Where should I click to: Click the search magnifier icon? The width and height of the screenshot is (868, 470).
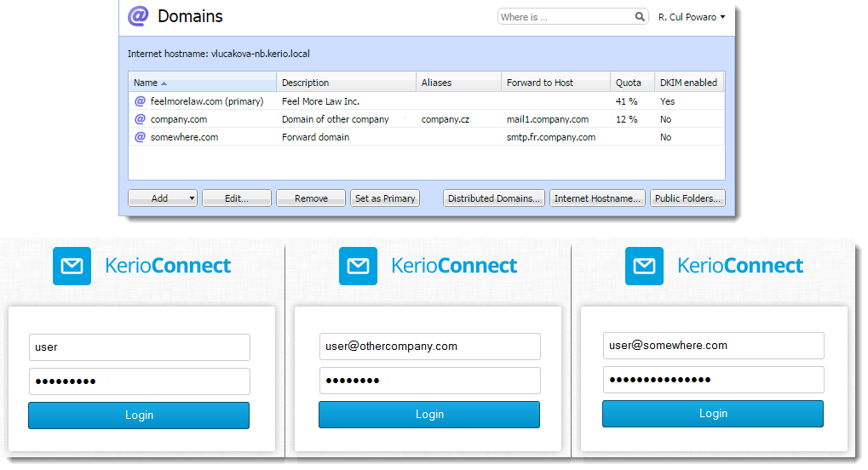(640, 17)
